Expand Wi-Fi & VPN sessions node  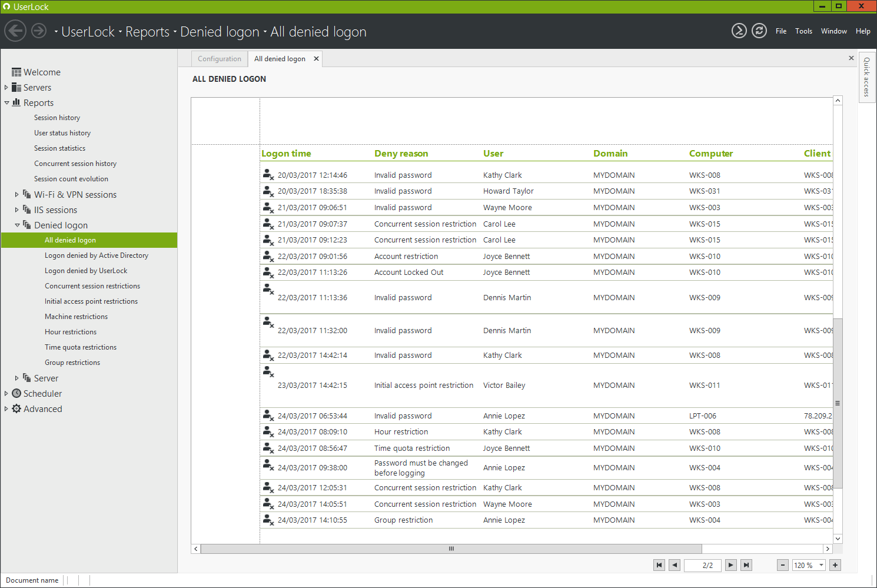[16, 194]
